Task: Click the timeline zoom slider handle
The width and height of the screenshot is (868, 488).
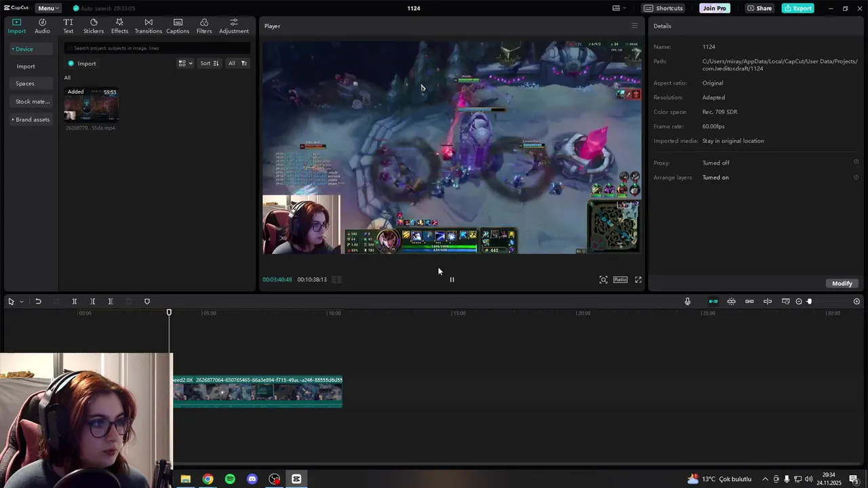Action: point(809,302)
